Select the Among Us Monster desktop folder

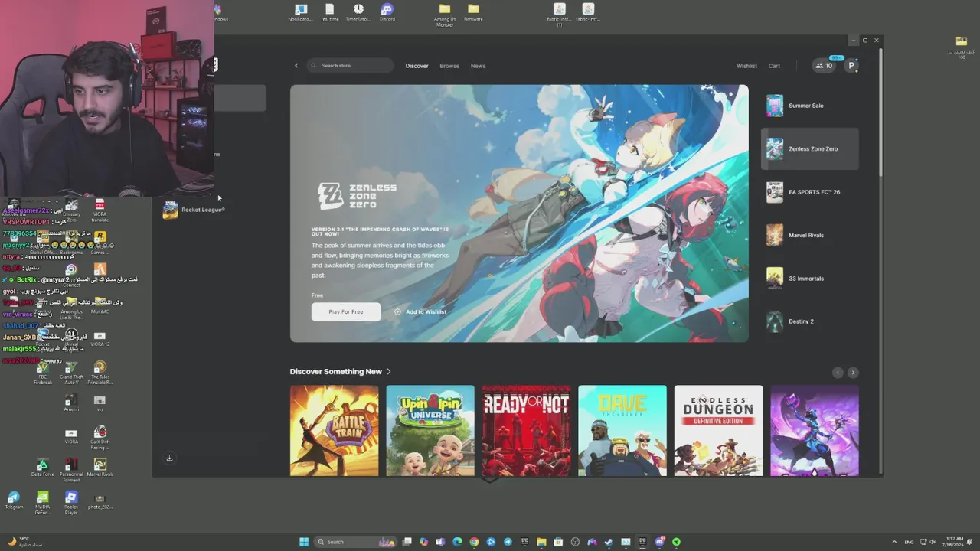coord(445,15)
